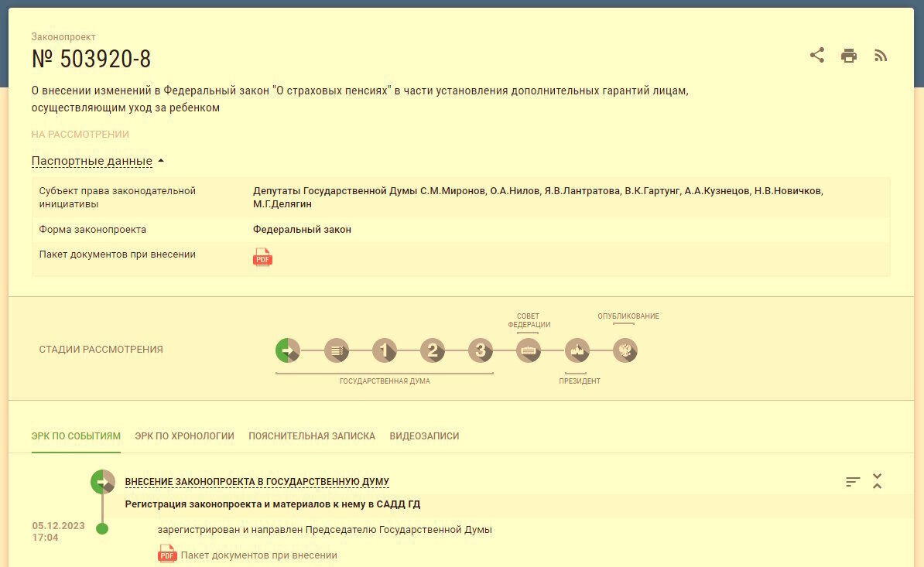The image size is (924, 567).
Task: Select the preliminary review stage icon
Action: (x=337, y=350)
